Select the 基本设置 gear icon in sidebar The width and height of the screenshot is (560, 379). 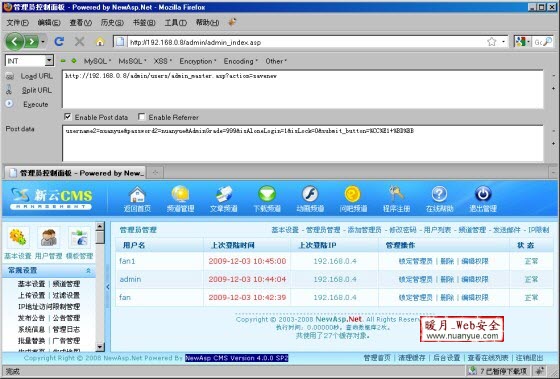click(18, 238)
